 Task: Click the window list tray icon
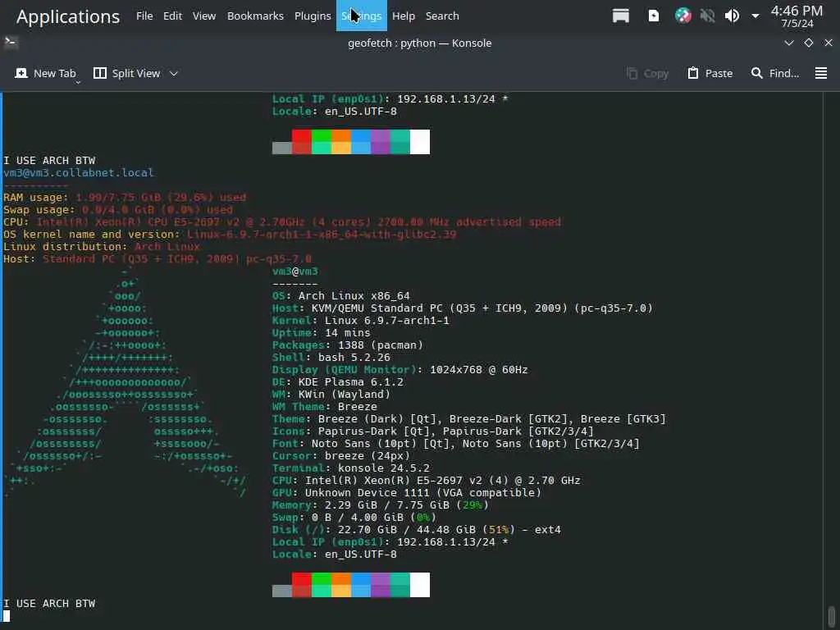[620, 16]
